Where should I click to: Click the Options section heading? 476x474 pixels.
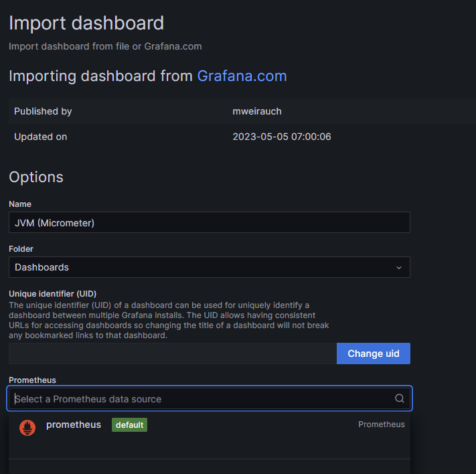[36, 177]
